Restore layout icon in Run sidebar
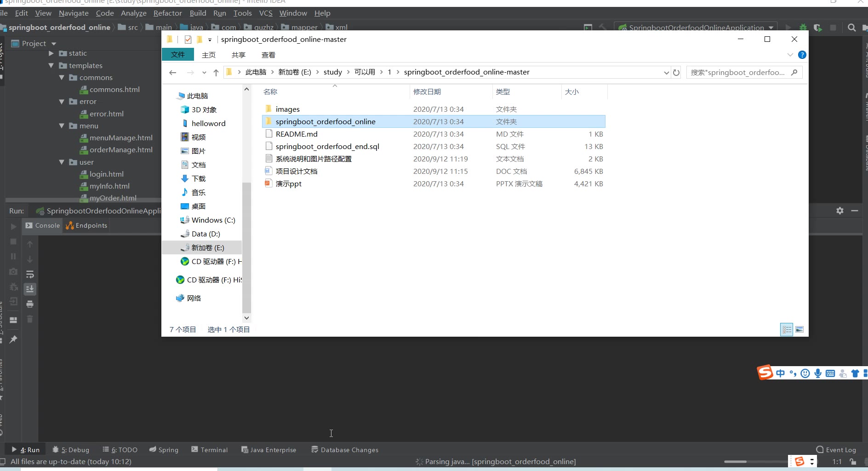 point(13,320)
